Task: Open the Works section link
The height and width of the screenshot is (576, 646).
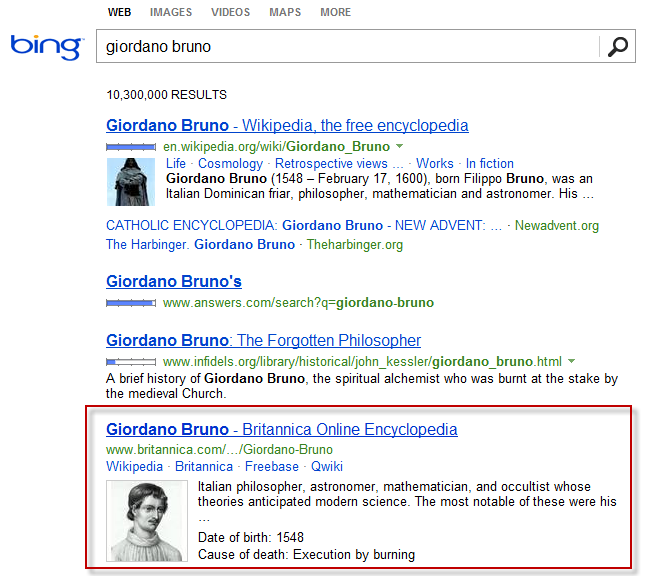Action: point(435,164)
